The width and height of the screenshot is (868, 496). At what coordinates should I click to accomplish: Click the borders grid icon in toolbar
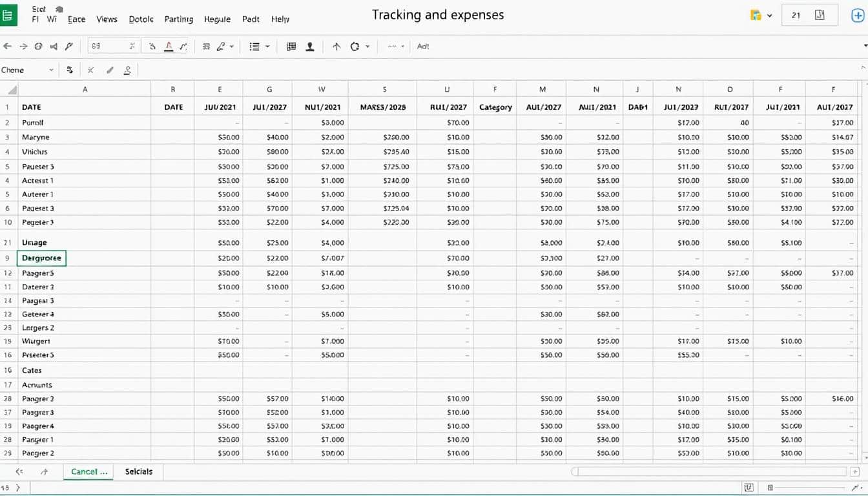point(206,46)
